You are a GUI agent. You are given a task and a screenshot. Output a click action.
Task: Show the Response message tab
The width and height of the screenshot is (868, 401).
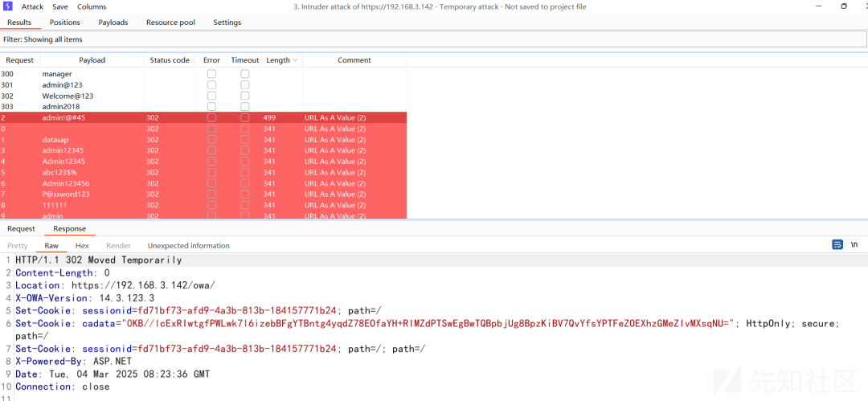70,229
